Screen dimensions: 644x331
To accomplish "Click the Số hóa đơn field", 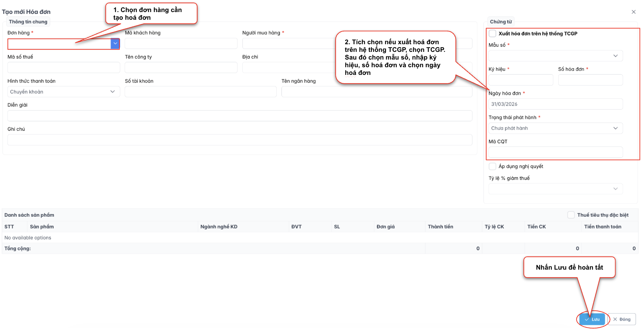I will coord(590,80).
